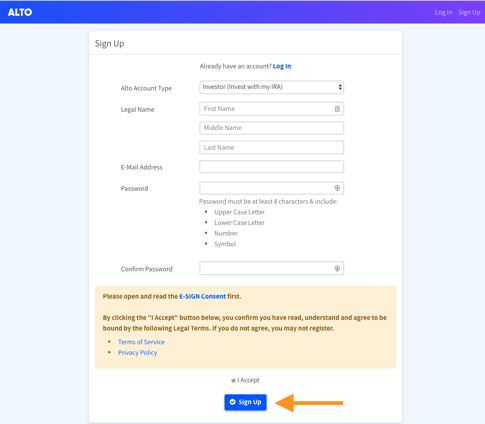Open the Privacy Policy link

137,352
